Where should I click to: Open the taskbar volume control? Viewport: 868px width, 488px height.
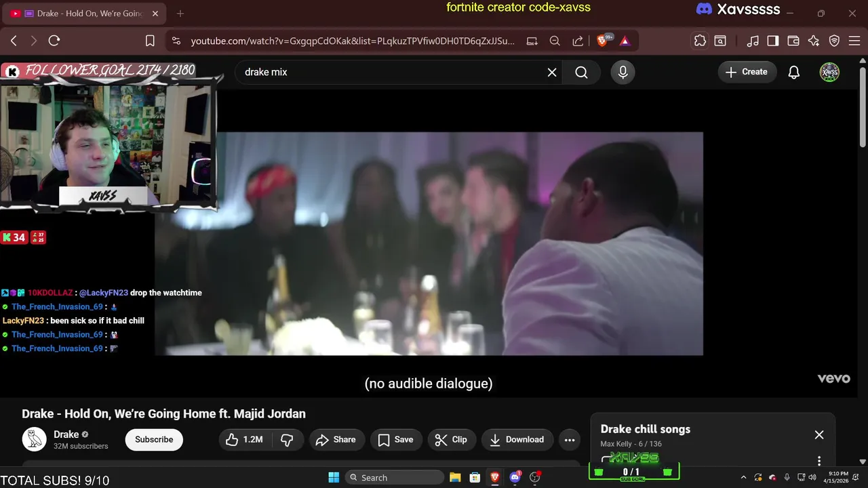point(812,477)
